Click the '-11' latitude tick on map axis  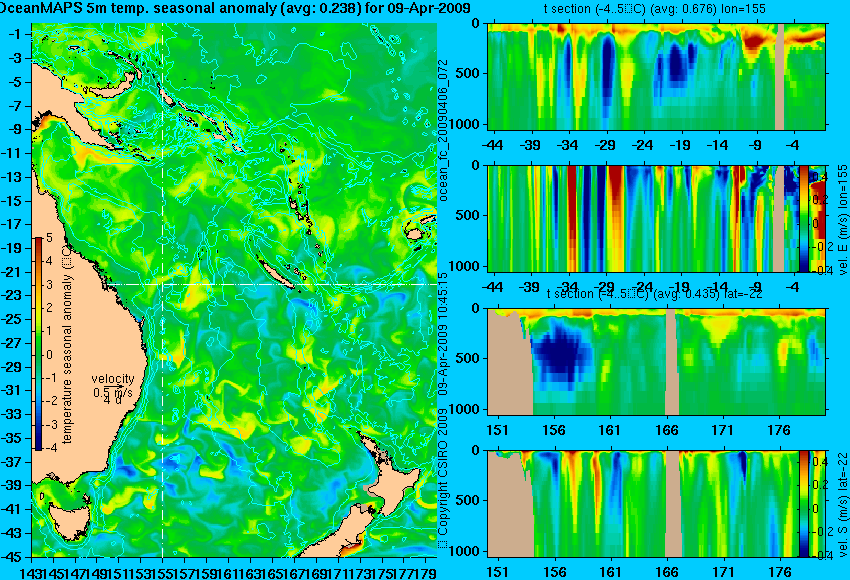(x=13, y=153)
